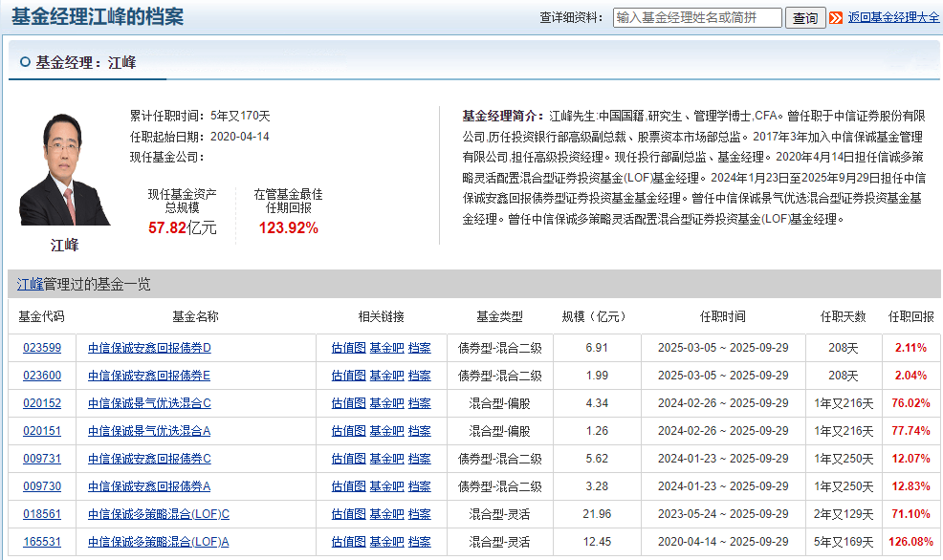Open the 返回基金经理大全 link
Screen dimensions: 943x560
point(893,18)
